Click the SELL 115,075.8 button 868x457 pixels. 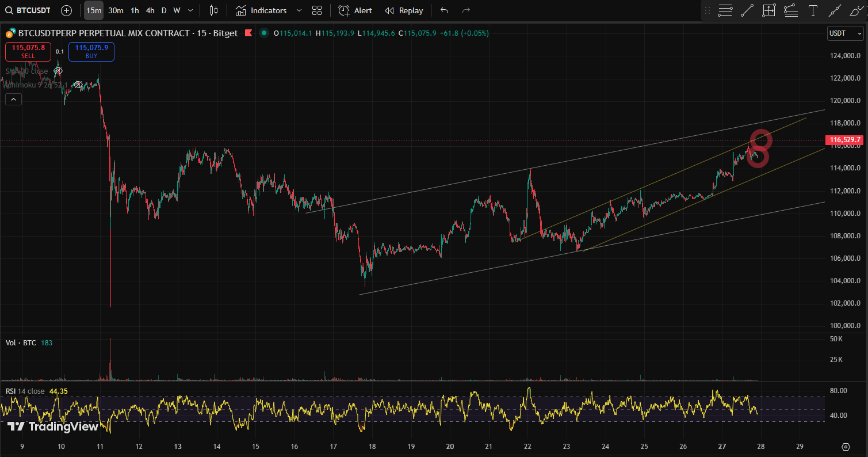[28, 52]
